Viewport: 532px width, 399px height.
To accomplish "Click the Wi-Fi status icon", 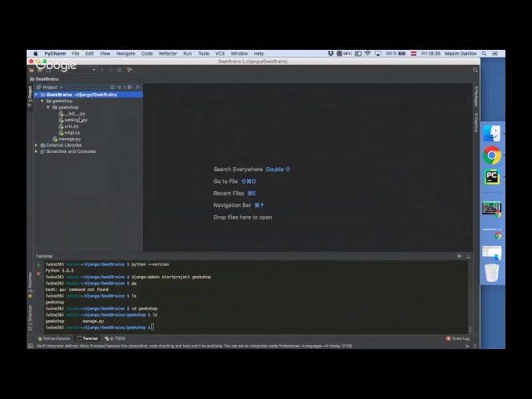I will (367, 53).
